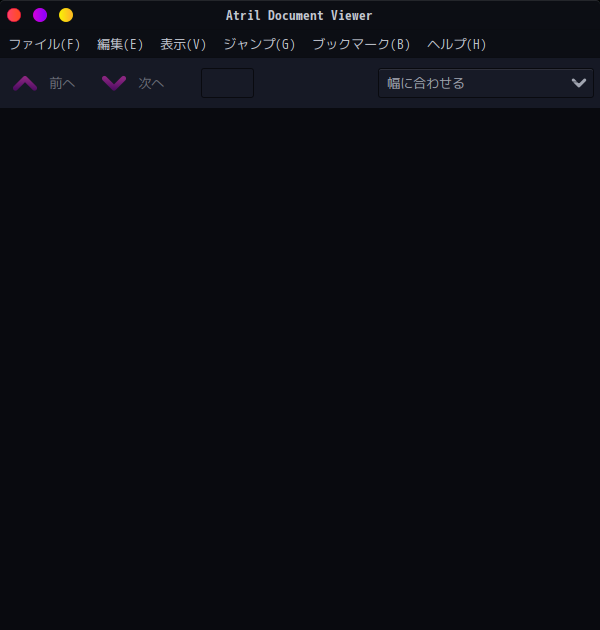600x630 pixels.
Task: Click empty toolbar space left of zoom box
Action: point(316,83)
